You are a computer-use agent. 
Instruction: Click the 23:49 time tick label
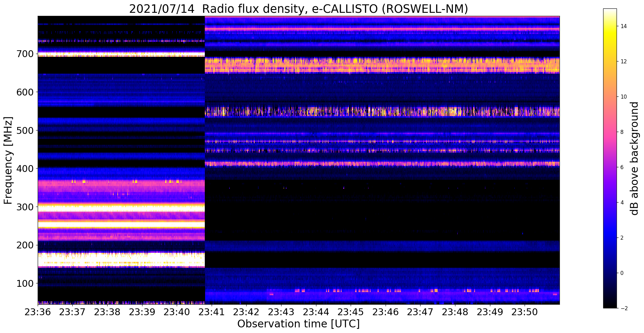pyautogui.click(x=490, y=312)
